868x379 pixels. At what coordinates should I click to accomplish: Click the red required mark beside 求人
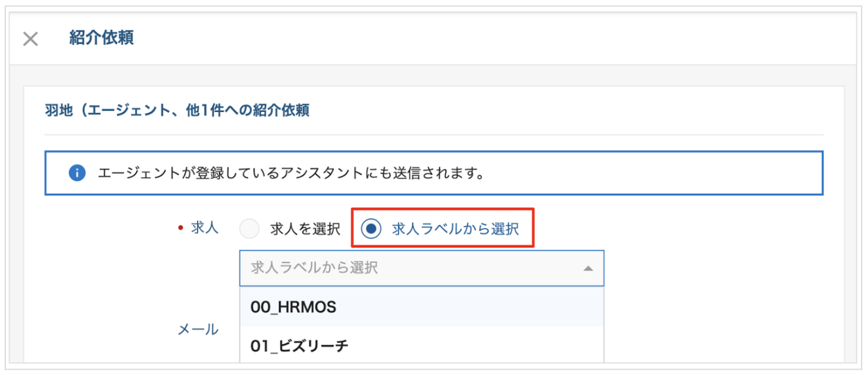click(180, 228)
